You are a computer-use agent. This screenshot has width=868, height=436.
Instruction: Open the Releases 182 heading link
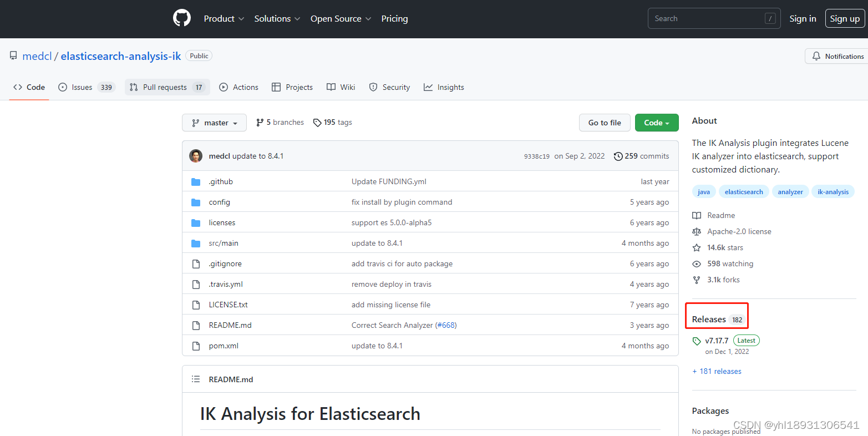pos(718,320)
